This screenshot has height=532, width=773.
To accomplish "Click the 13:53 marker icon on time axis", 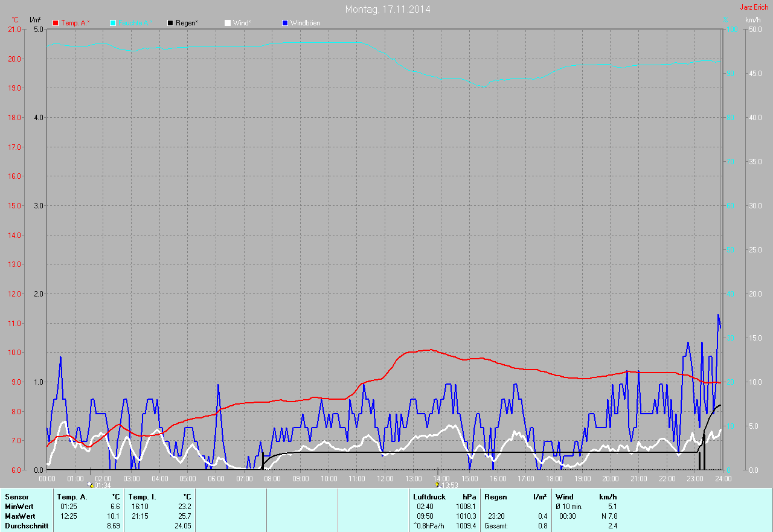I will 437,485.
